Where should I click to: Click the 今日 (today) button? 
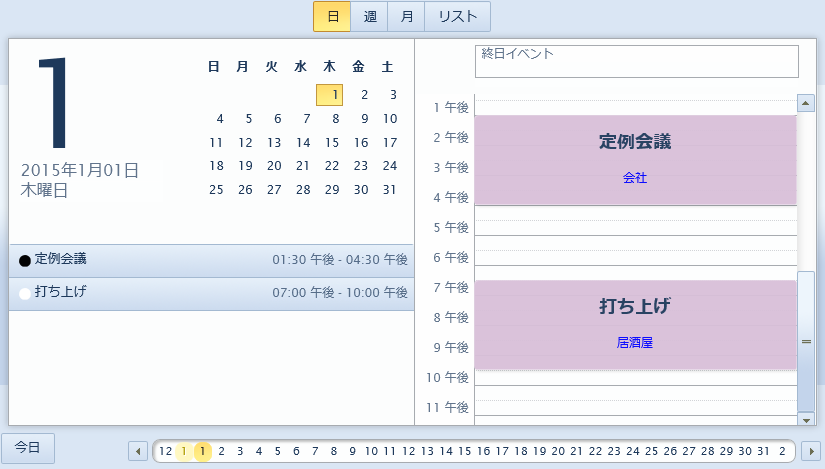[28, 448]
